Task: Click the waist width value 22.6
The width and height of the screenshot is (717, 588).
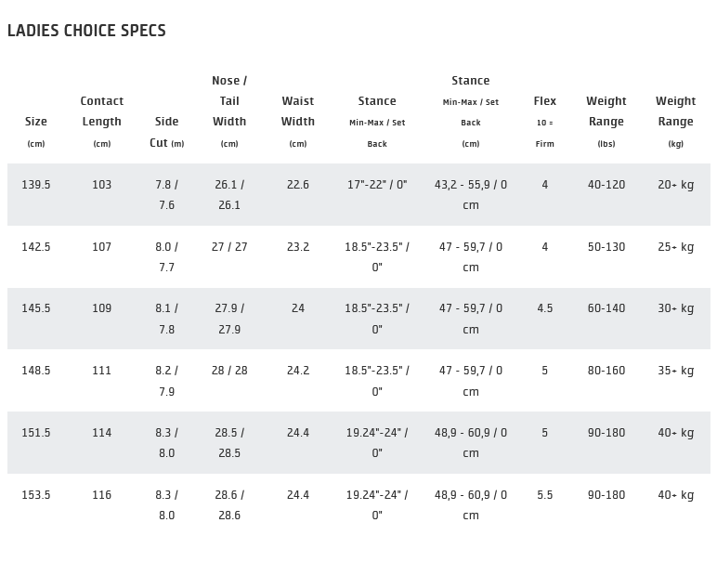Action: point(298,185)
